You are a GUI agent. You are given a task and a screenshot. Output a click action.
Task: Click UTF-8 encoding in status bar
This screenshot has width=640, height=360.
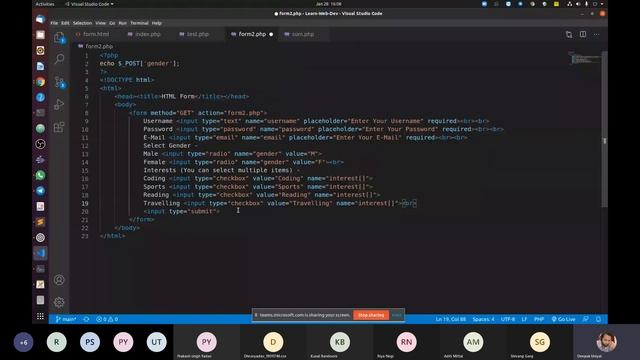click(508, 319)
